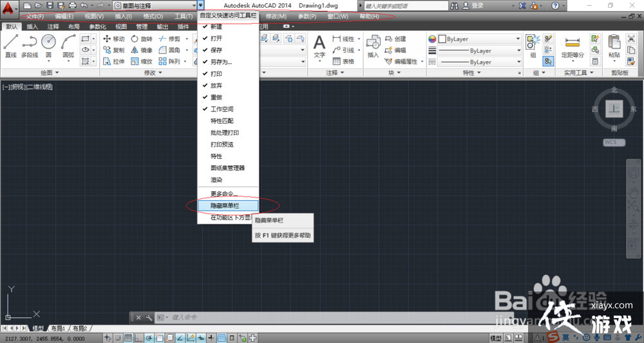Select the Line (直线) tool
This screenshot has width=644, height=343.
pyautogui.click(x=11, y=46)
